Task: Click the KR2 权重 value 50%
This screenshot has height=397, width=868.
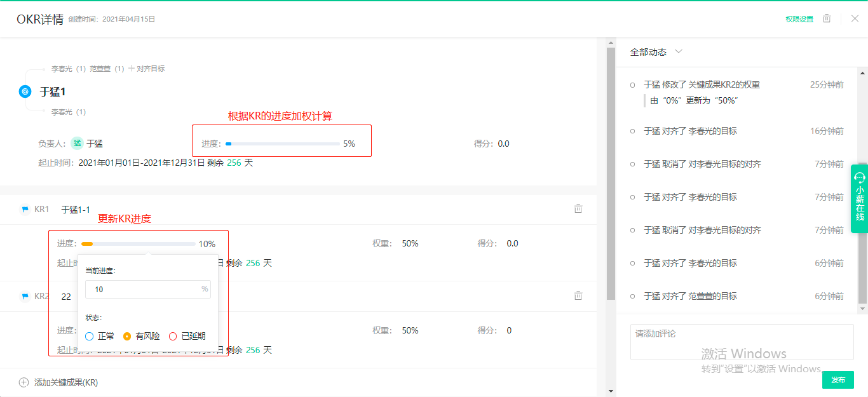Action: [410, 330]
